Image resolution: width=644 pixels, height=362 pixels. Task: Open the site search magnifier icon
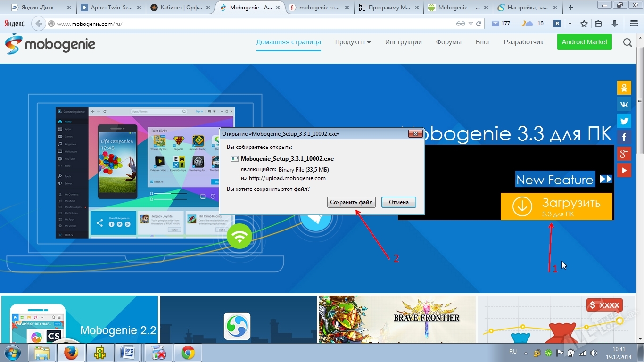pyautogui.click(x=627, y=42)
